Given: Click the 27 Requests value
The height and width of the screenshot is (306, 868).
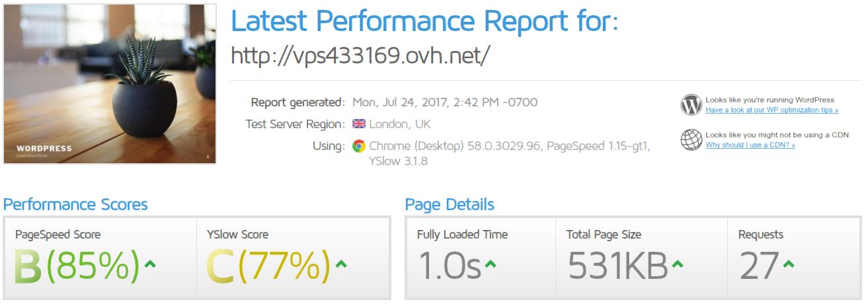Looking at the screenshot, I should click(x=759, y=266).
